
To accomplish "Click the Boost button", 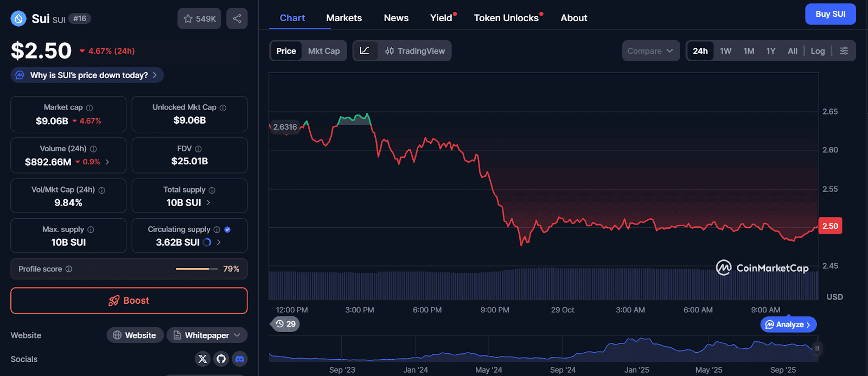I will coord(129,301).
